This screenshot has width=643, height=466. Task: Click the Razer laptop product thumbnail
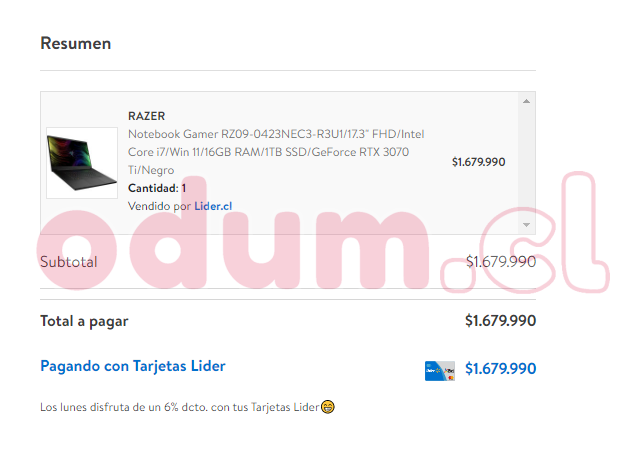(82, 163)
